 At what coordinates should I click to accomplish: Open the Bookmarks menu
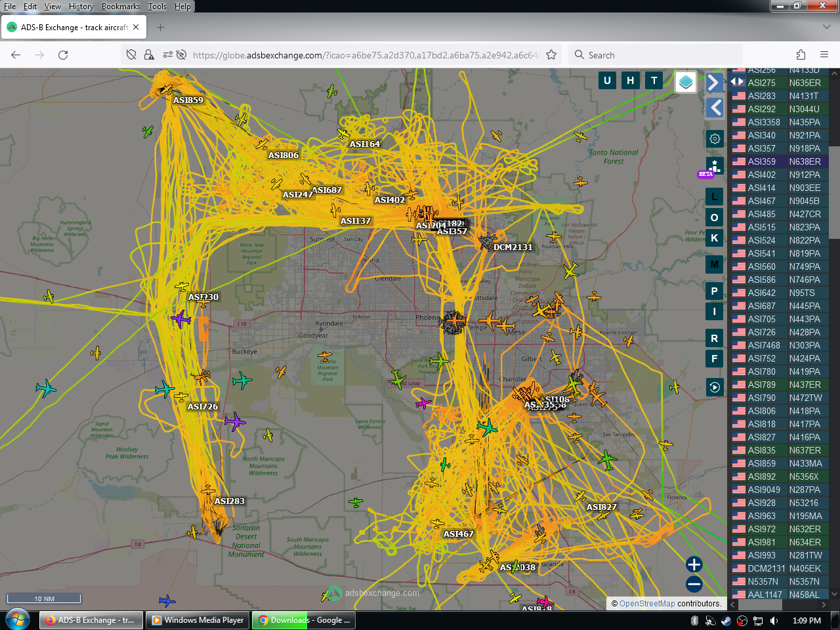(121, 7)
